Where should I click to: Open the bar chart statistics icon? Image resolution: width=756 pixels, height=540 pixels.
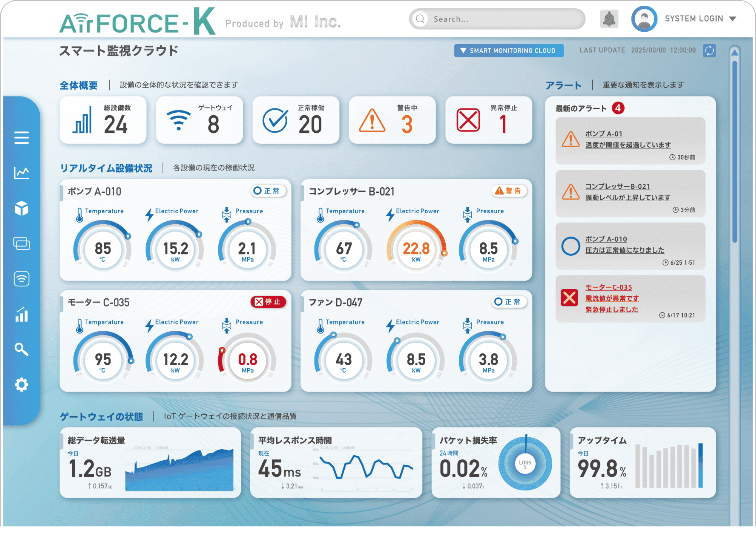point(22,314)
